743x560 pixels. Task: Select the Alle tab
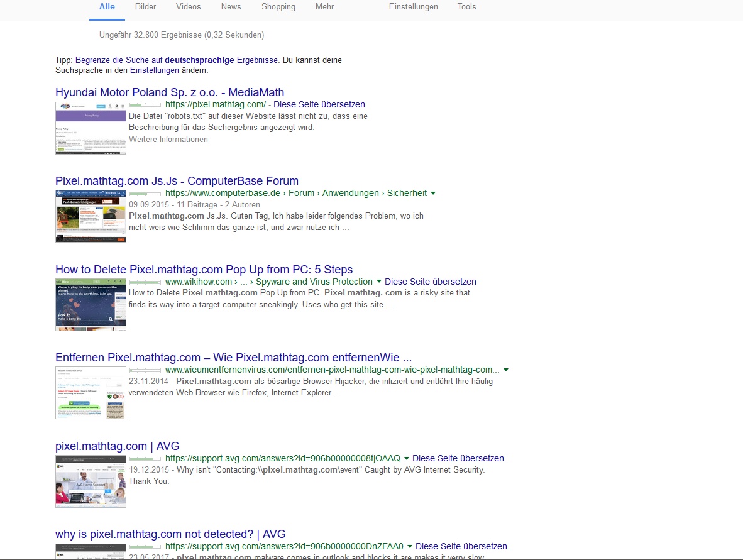107,7
